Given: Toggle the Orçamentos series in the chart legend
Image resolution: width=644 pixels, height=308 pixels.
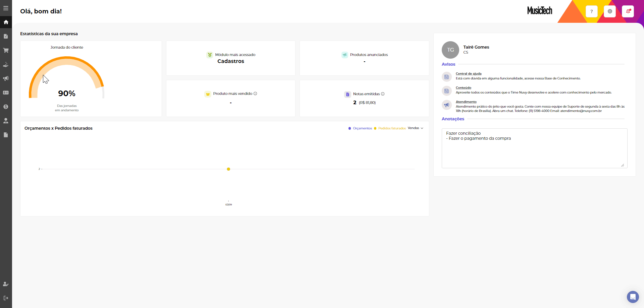Looking at the screenshot, I should click(x=362, y=128).
